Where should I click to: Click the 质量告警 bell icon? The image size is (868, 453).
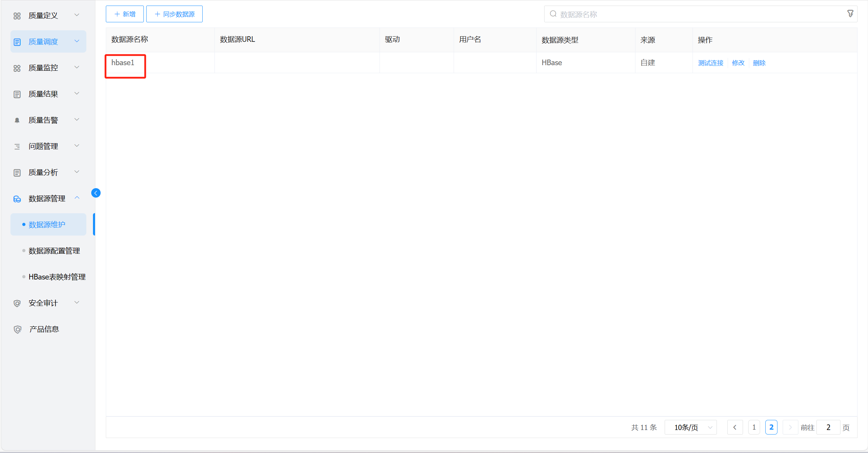pyautogui.click(x=17, y=120)
